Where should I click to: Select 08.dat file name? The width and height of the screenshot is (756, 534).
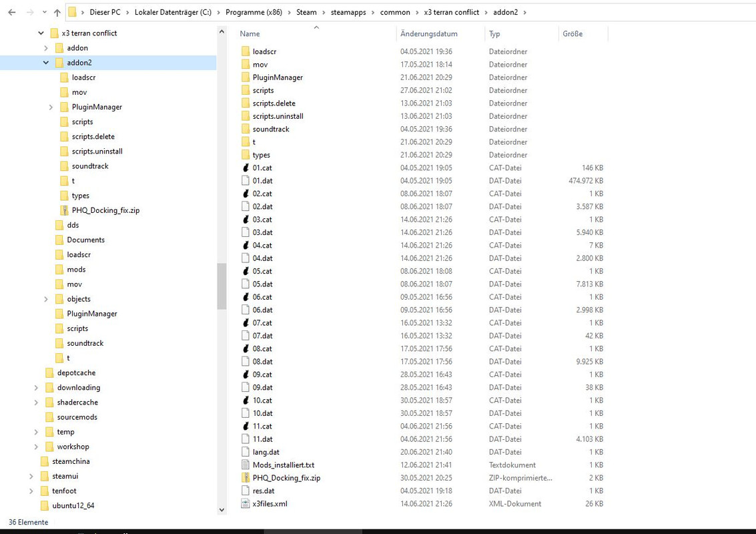(262, 361)
